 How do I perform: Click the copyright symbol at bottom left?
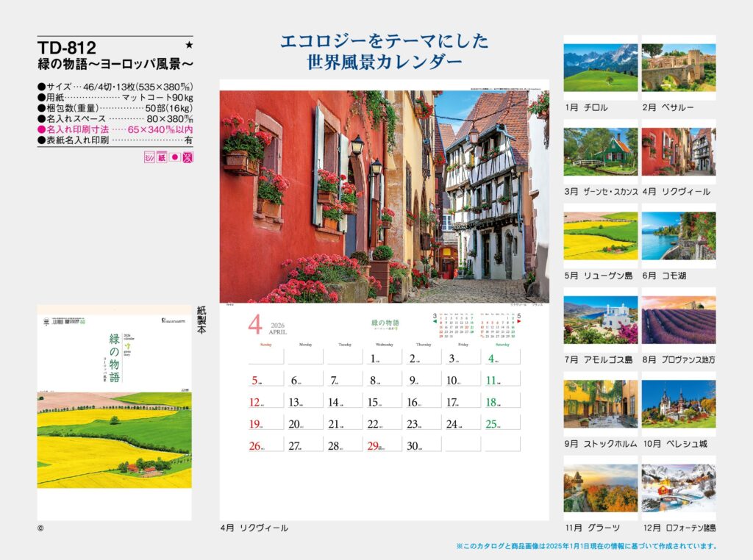pyautogui.click(x=40, y=528)
